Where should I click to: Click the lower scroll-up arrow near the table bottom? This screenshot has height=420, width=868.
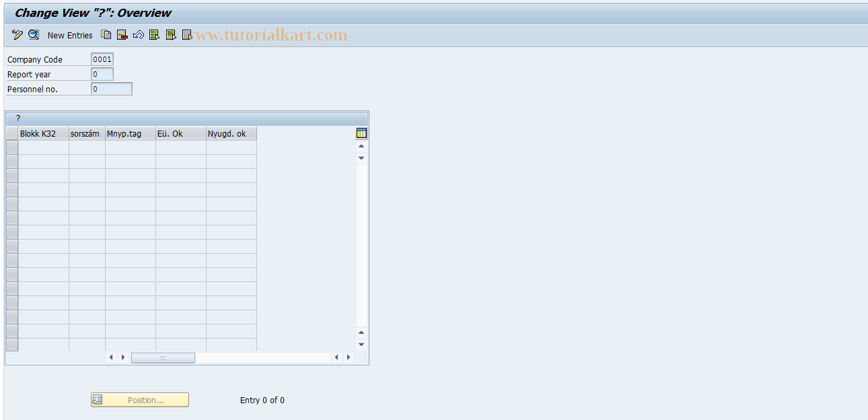click(x=361, y=332)
